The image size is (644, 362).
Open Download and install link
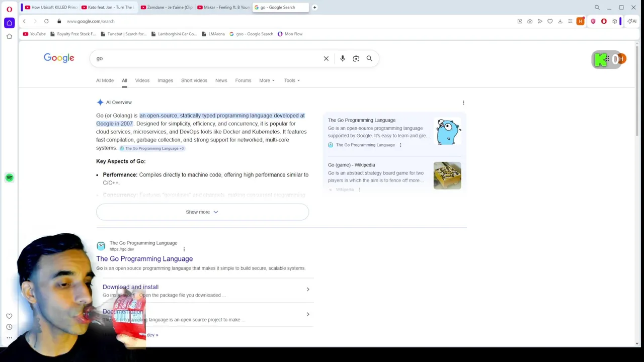(130, 287)
